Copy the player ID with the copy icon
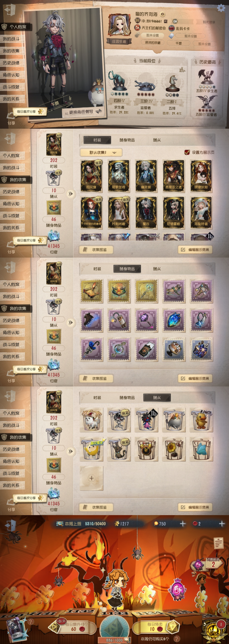The image size is (229, 644). (x=166, y=21)
